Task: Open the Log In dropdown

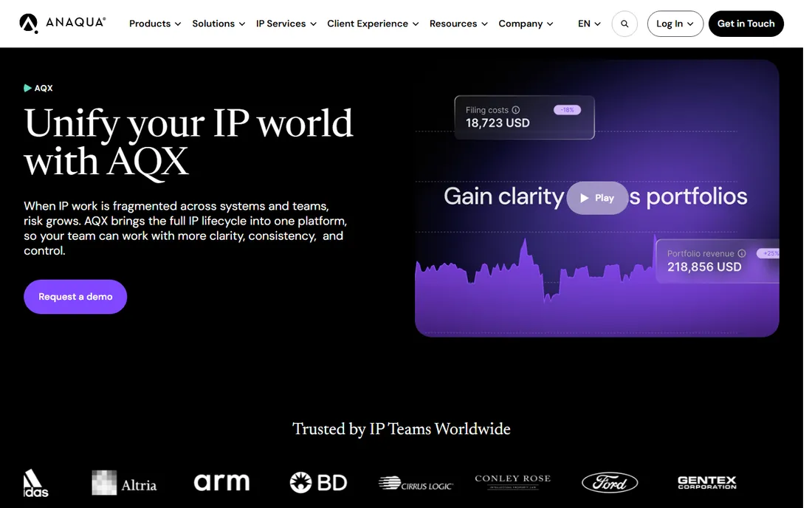Action: point(675,24)
